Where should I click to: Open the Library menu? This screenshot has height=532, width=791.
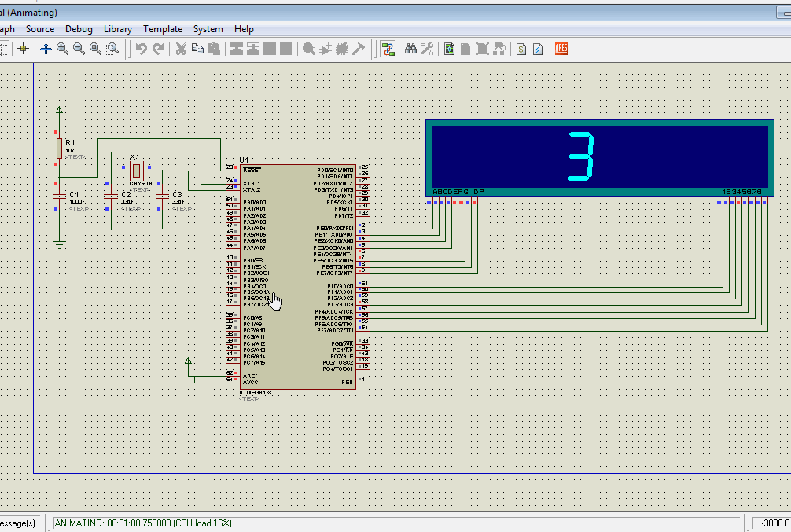(x=118, y=28)
